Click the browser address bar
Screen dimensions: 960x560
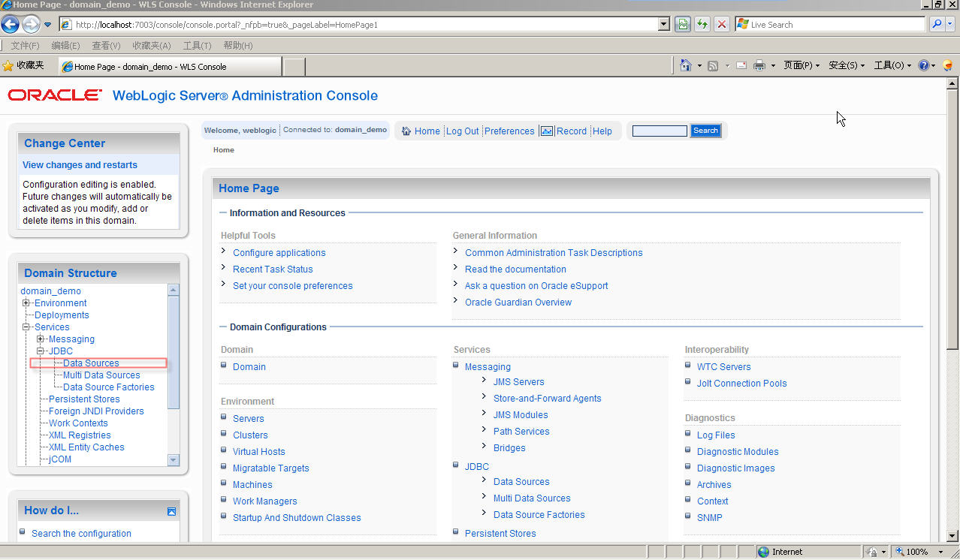click(364, 24)
